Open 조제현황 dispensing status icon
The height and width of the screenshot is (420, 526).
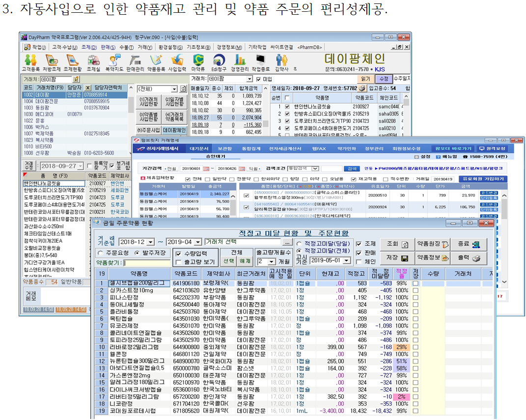point(73,63)
